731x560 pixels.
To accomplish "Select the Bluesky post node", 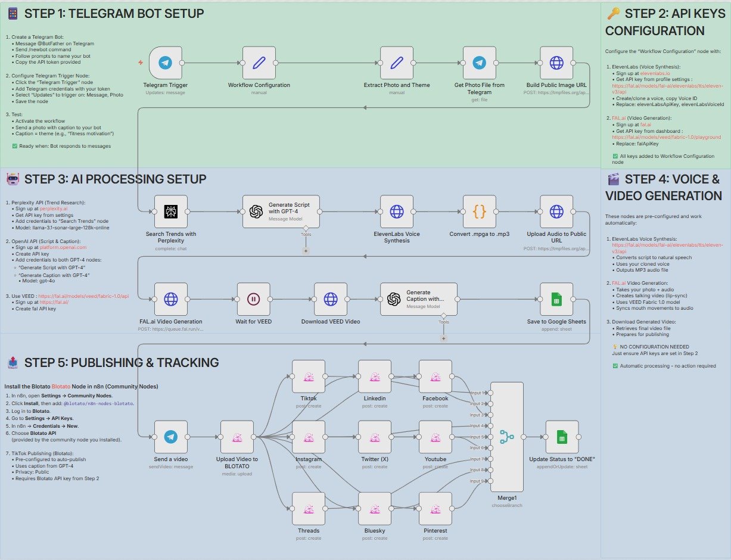I will [x=375, y=508].
